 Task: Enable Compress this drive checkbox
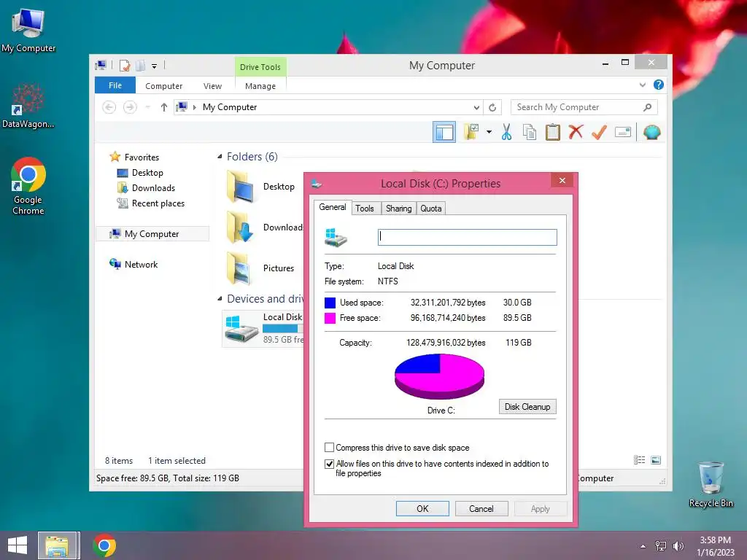pos(329,448)
